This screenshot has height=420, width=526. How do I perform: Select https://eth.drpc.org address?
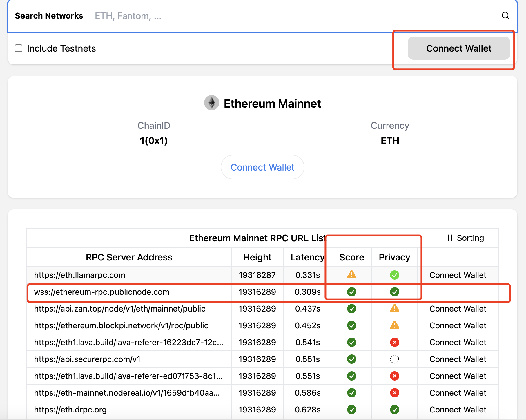[x=70, y=410]
